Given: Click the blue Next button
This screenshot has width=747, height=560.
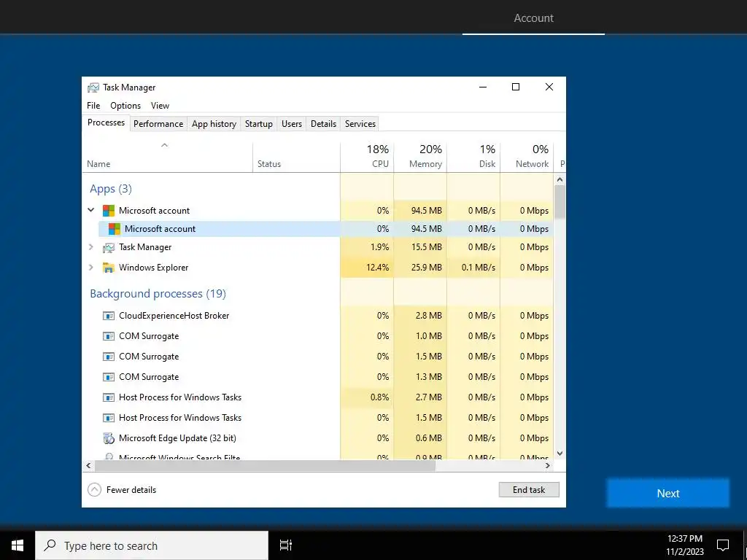Looking at the screenshot, I should point(668,494).
